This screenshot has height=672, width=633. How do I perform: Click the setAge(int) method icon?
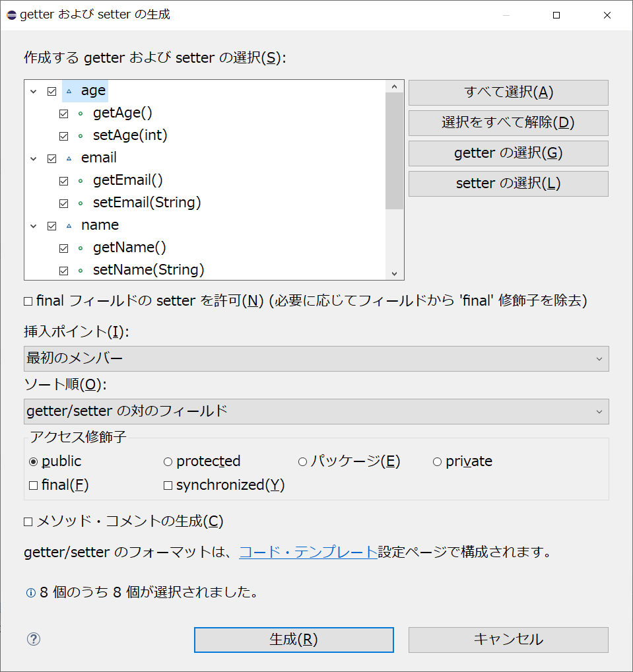pos(82,135)
